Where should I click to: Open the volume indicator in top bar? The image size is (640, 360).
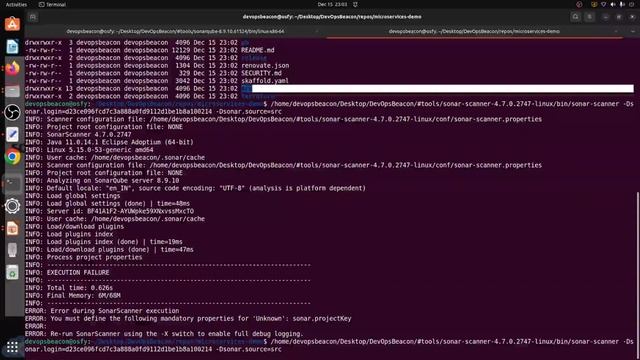tap(613, 4)
